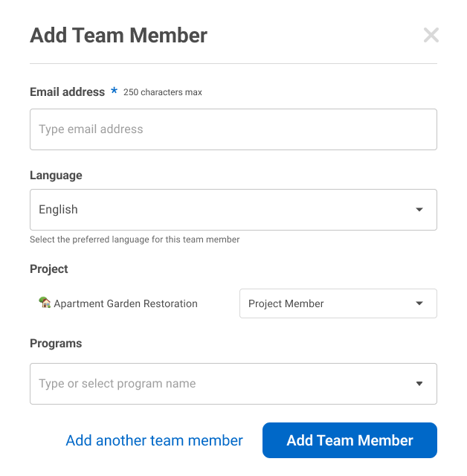Screen dimensions: 467x476
Task: Select the Apartment Garden Restoration project name
Action: [126, 303]
